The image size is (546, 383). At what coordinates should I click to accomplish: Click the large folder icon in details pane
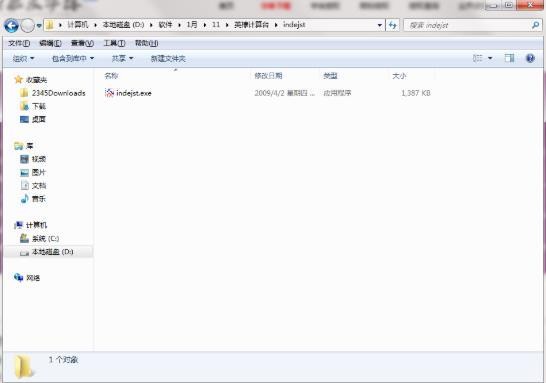(x=23, y=367)
